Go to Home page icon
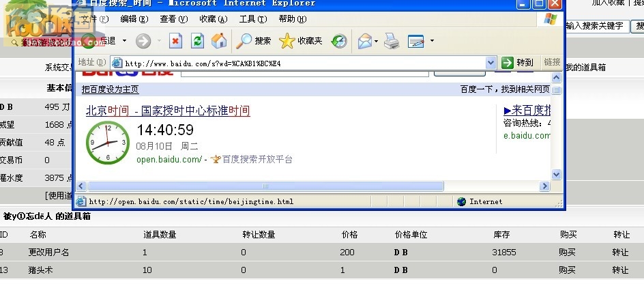Screen dimensions: 644x286 219,41
